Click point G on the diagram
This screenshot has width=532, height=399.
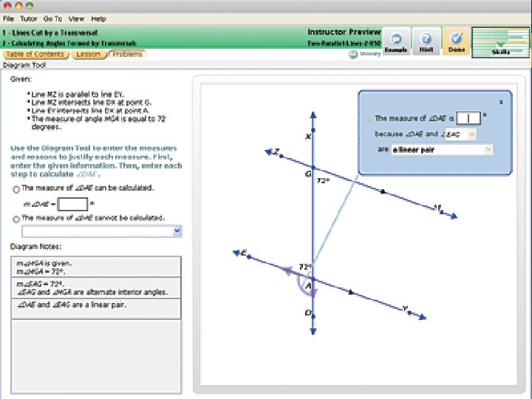click(313, 168)
